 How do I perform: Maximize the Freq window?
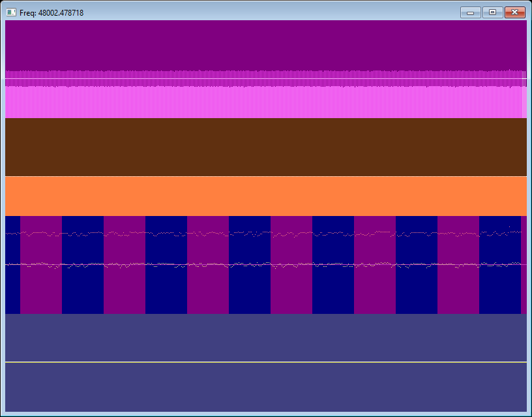[x=492, y=12]
